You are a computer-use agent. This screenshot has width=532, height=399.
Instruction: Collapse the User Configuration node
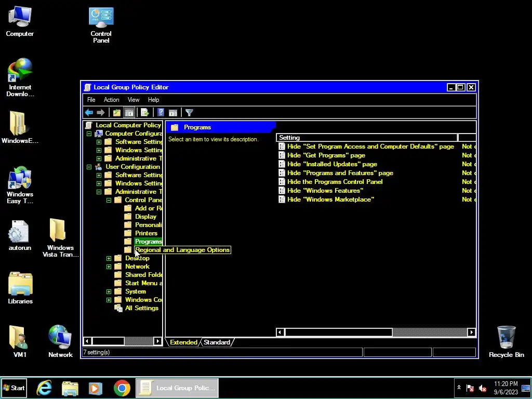[x=89, y=167]
